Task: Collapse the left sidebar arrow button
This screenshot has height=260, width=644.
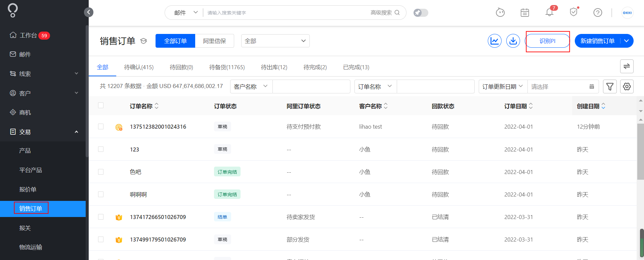Action: (89, 12)
